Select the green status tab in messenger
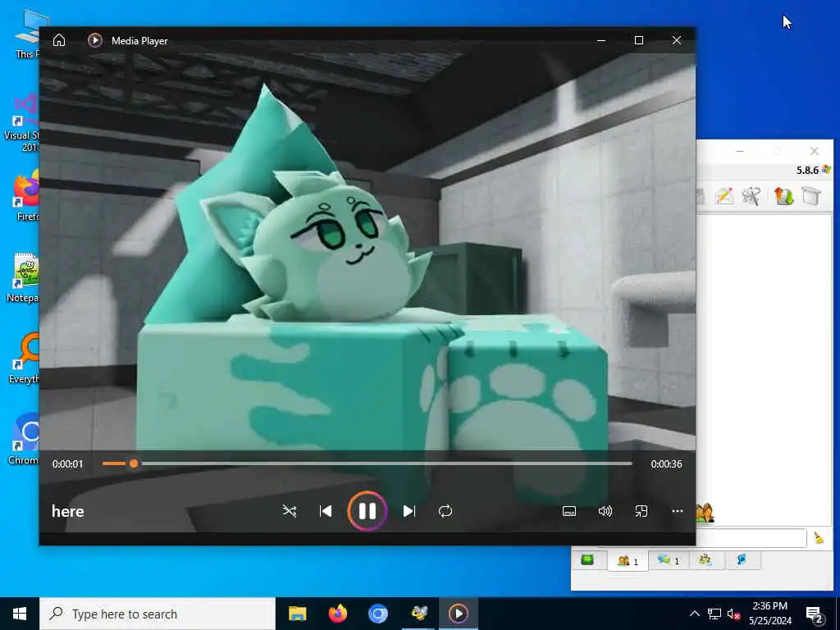 587,559
